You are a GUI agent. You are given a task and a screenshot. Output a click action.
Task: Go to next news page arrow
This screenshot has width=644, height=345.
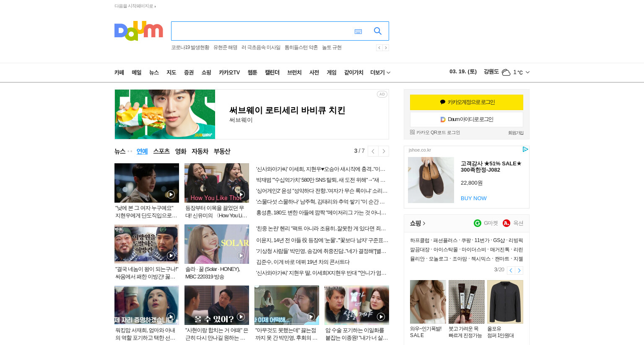(x=384, y=151)
